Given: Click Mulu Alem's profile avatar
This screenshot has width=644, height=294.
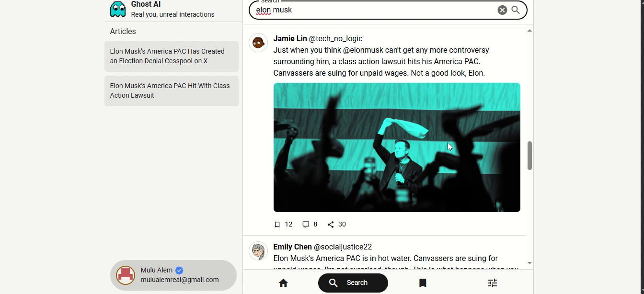Looking at the screenshot, I should click(126, 275).
